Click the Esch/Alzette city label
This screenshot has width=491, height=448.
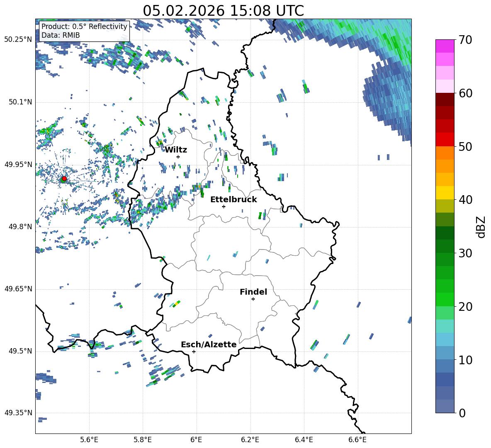[x=209, y=344]
